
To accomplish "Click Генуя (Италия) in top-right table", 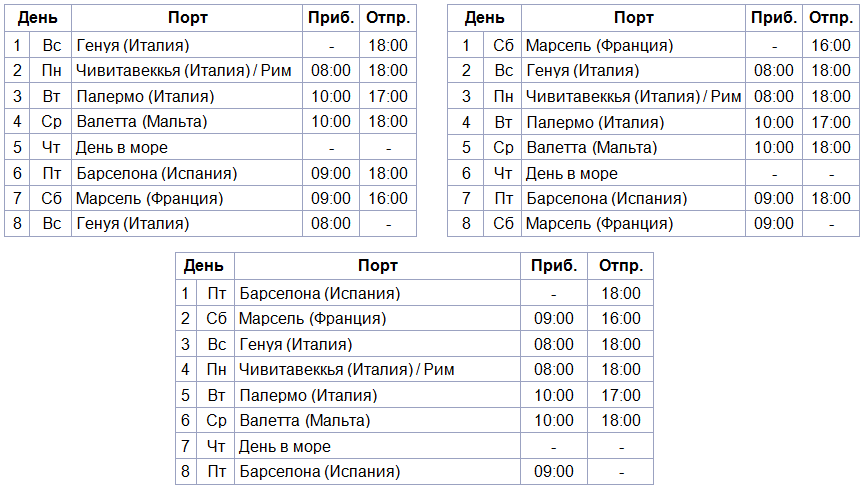I will (583, 71).
